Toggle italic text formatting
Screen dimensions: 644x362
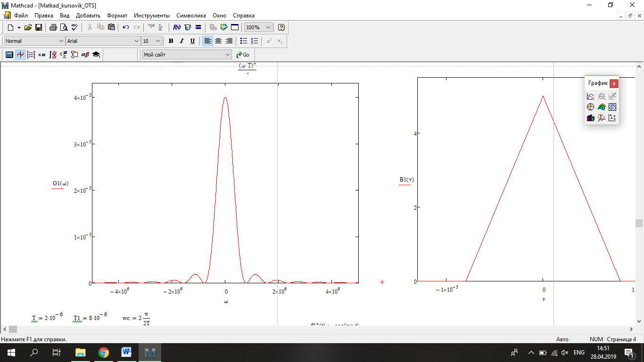coord(182,41)
